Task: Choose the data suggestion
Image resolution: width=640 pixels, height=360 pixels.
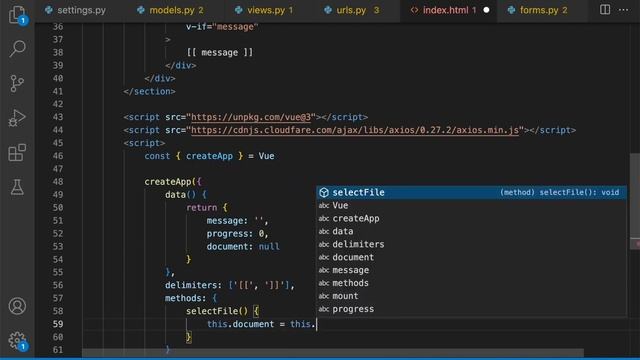Action: pyautogui.click(x=471, y=231)
